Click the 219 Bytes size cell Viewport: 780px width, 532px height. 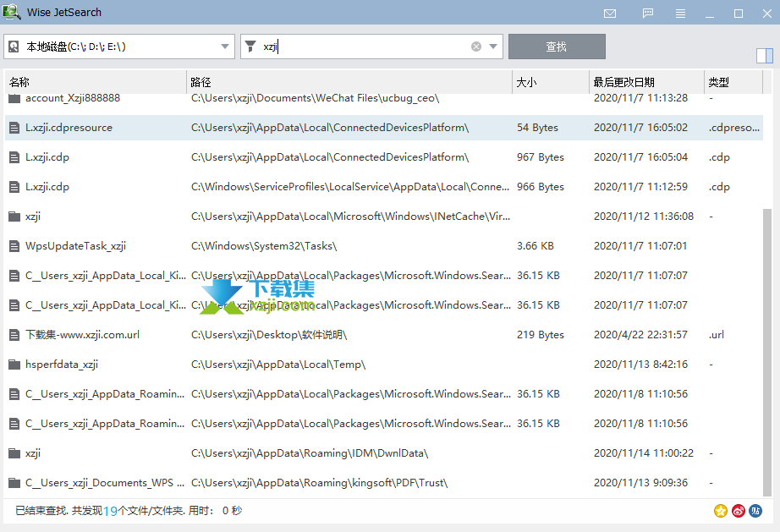[541, 335]
